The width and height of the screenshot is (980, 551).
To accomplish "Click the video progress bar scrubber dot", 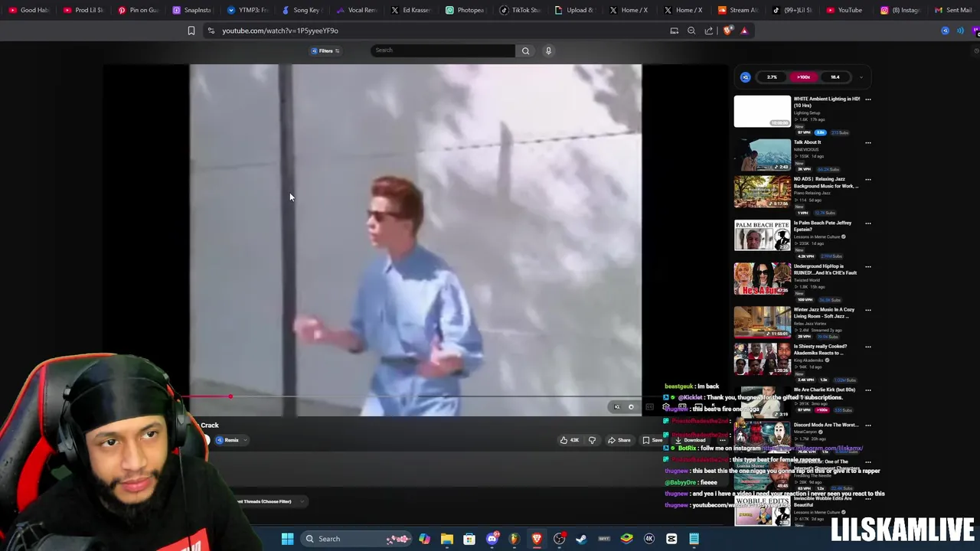I will coord(230,396).
